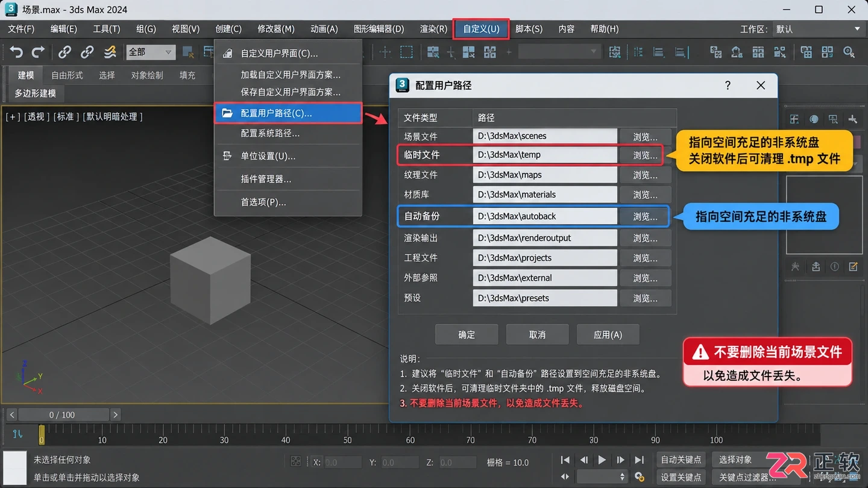Open the 全部 selection filter dropdown

151,52
